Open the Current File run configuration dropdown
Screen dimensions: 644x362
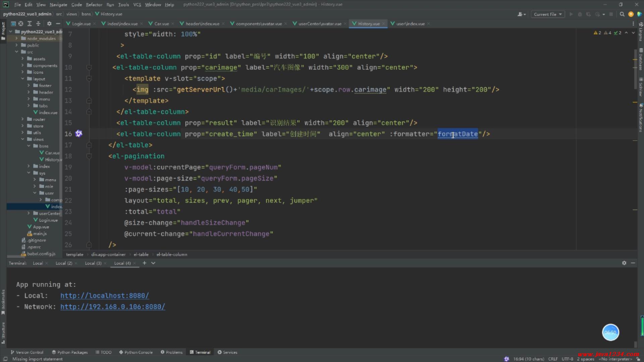point(547,14)
